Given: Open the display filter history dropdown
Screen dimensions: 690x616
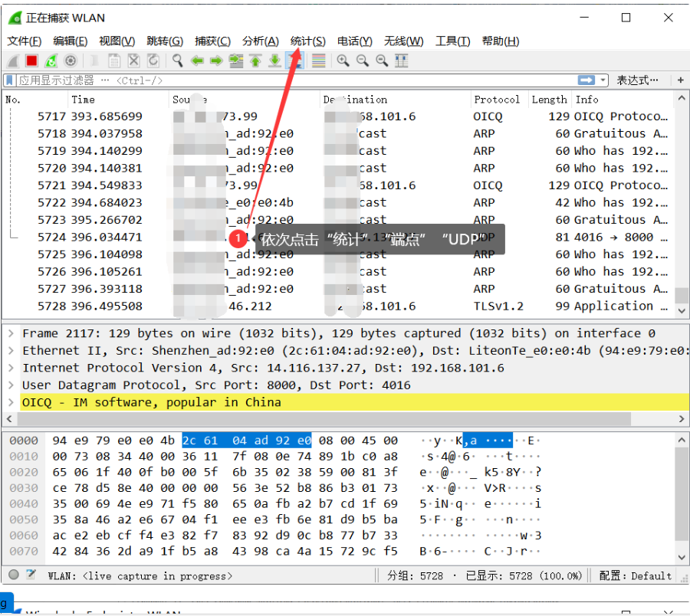Looking at the screenshot, I should tap(603, 80).
